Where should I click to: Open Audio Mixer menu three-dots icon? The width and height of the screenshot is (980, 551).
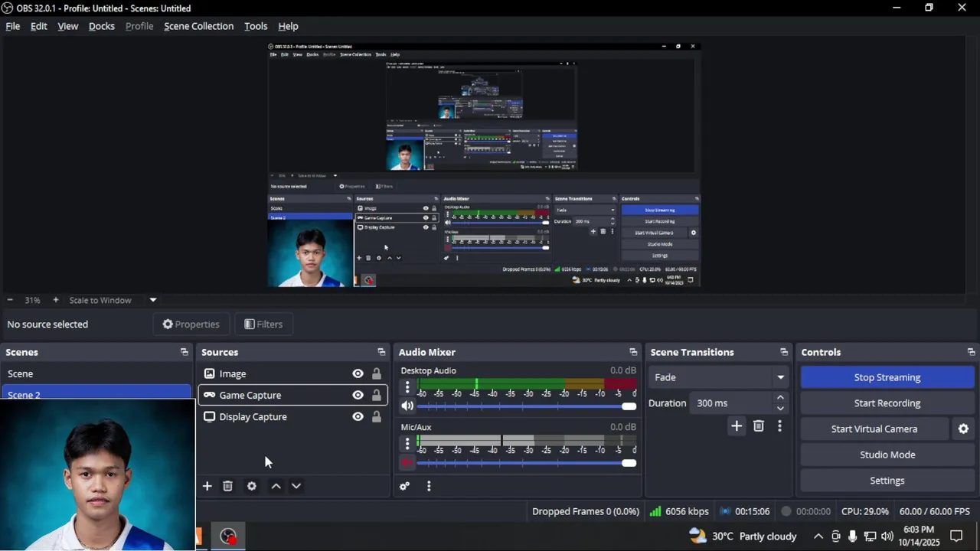pos(429,486)
